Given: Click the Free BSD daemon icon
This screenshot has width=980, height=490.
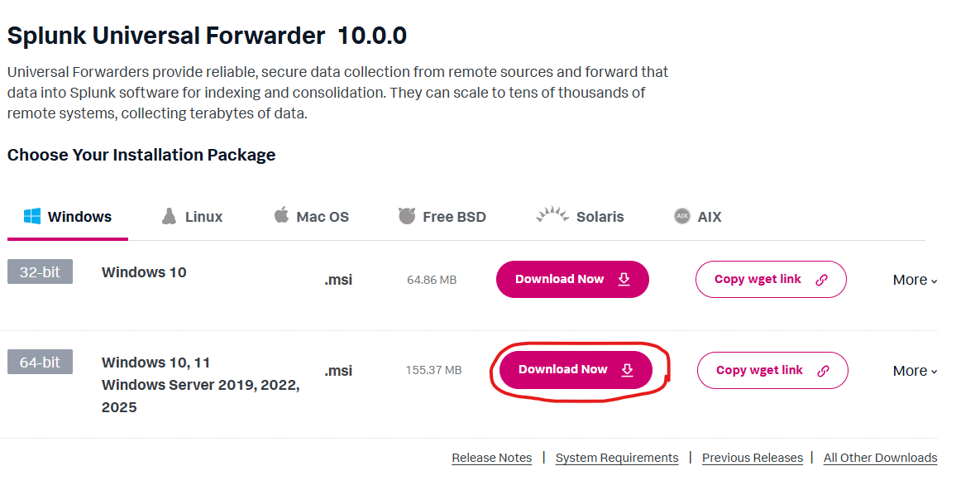Looking at the screenshot, I should (407, 216).
